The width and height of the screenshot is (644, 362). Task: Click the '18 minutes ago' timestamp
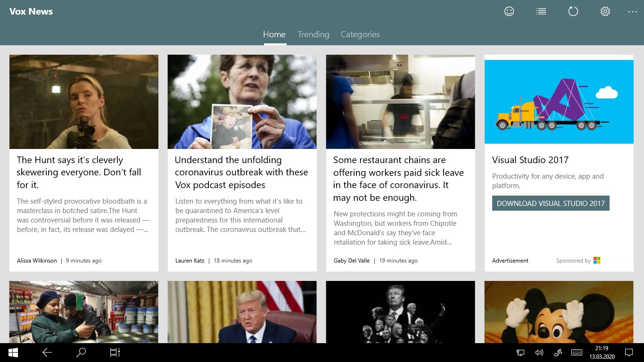233,260
